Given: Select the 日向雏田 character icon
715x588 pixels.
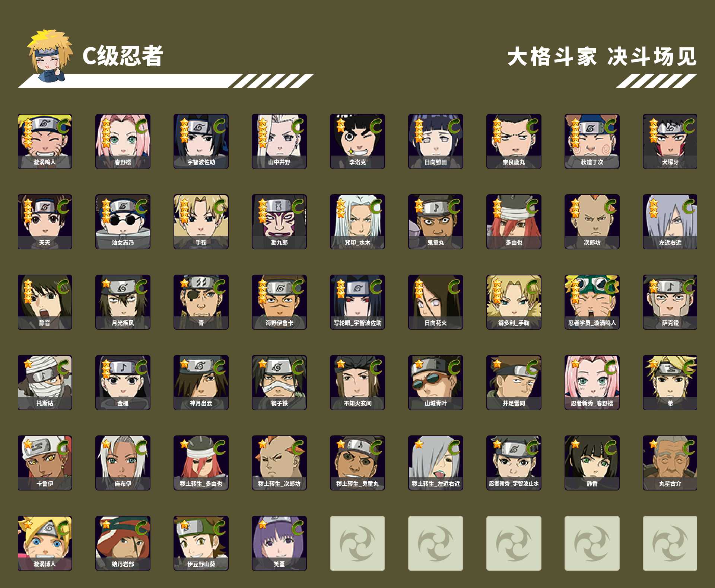Looking at the screenshot, I should [436, 141].
